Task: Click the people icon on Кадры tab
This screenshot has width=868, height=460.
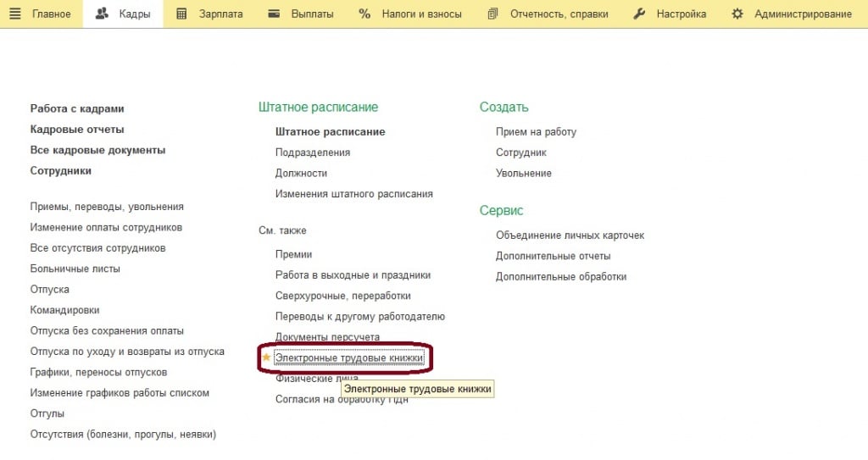Action: (x=103, y=14)
